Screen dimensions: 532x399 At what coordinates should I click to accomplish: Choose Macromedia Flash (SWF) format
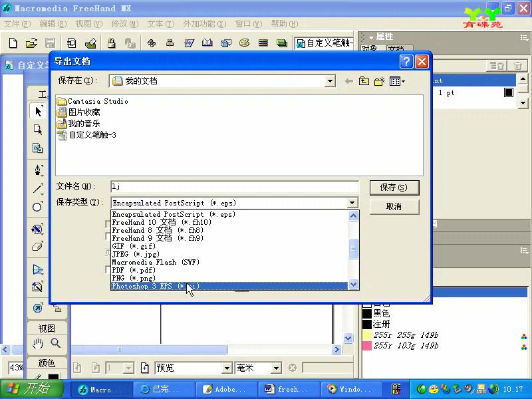[x=229, y=262]
